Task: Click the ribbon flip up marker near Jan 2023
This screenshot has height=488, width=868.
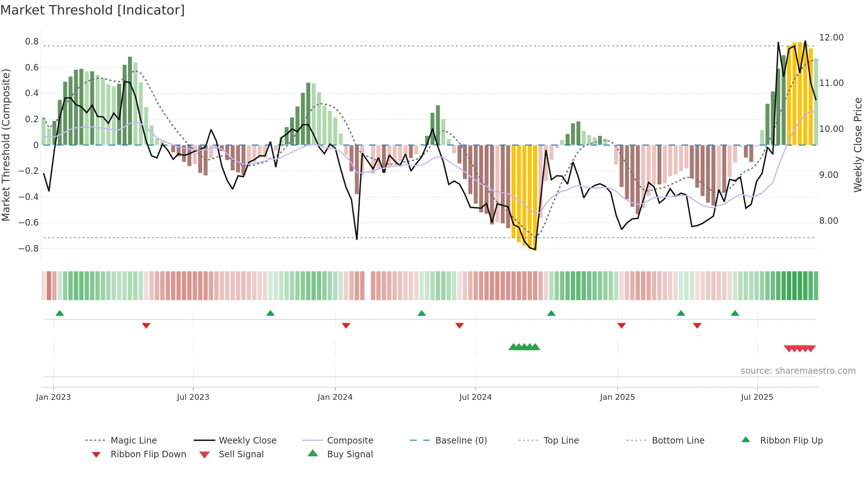Action: click(60, 313)
